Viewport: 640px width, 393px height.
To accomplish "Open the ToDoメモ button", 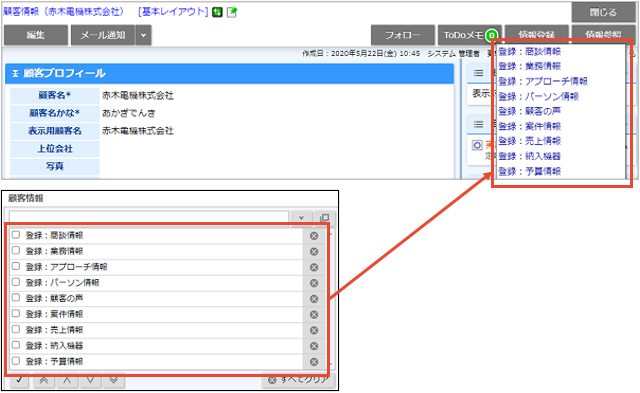I will 469,35.
